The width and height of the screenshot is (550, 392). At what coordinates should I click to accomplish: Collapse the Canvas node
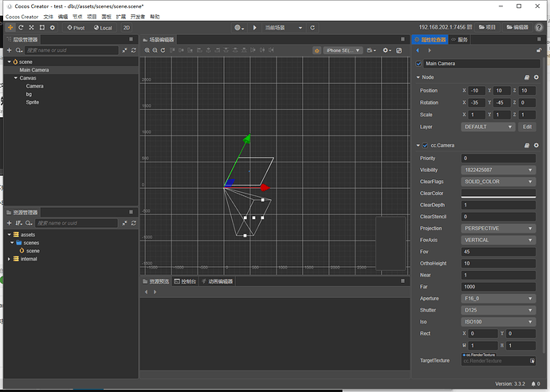point(15,78)
